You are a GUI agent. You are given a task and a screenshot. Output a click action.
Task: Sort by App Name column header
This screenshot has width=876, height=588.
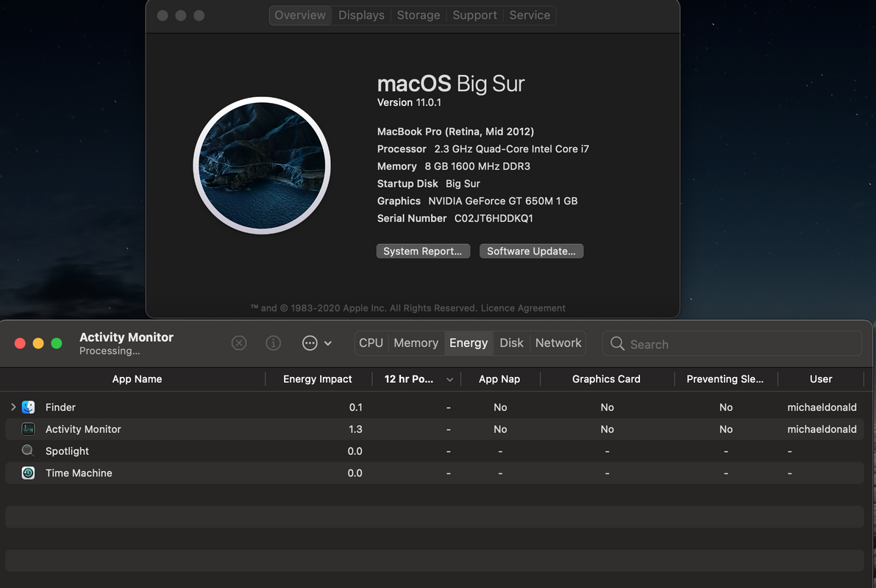[x=137, y=379]
